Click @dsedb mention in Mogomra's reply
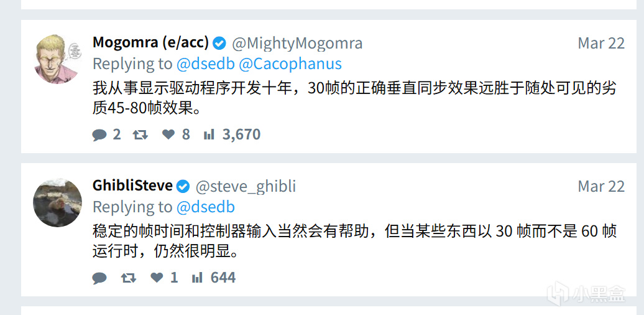644x315 pixels. click(206, 63)
